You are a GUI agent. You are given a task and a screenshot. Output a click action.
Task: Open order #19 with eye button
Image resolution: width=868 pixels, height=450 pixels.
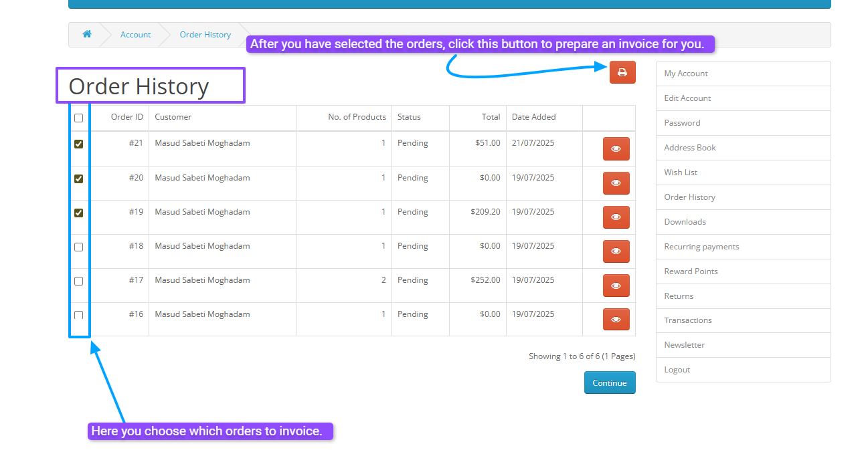click(x=616, y=217)
